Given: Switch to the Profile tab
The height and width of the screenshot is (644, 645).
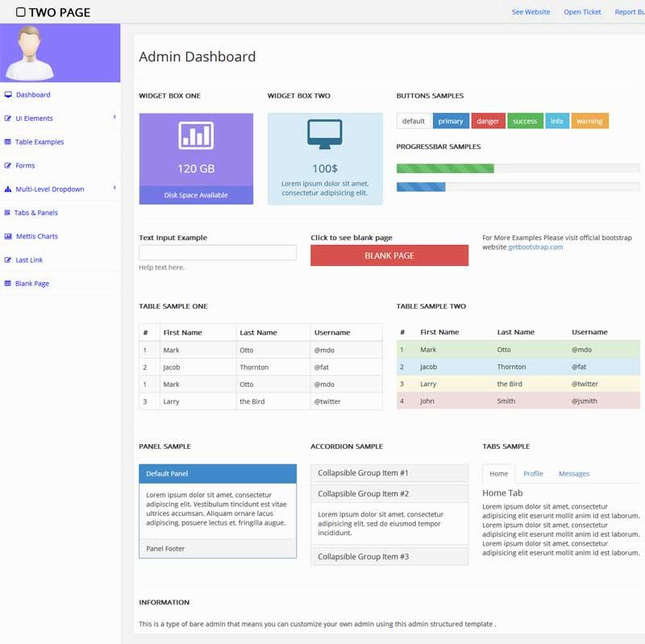Looking at the screenshot, I should 533,473.
